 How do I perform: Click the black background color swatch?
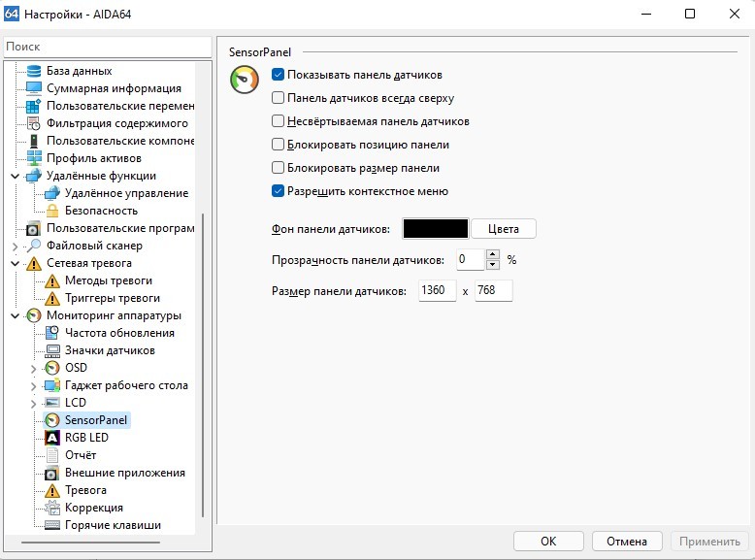[436, 229]
